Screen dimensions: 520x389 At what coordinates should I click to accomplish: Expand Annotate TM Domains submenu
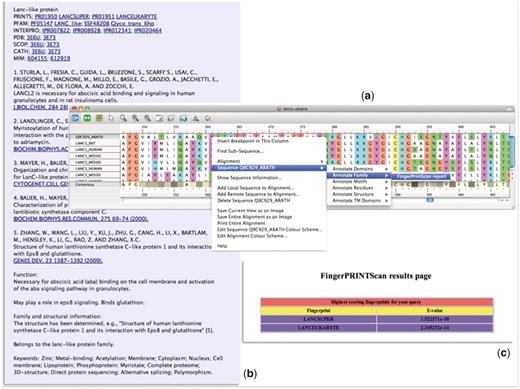point(359,201)
